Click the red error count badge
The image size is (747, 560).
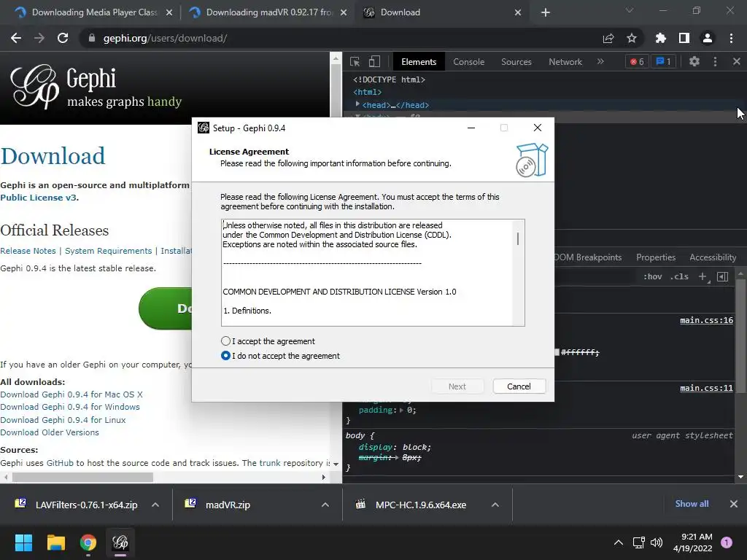pos(637,62)
